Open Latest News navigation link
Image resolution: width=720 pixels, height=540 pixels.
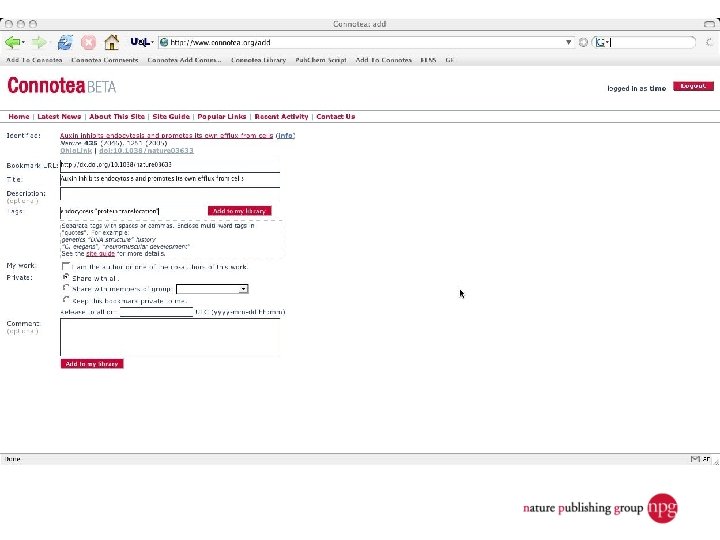point(59,117)
